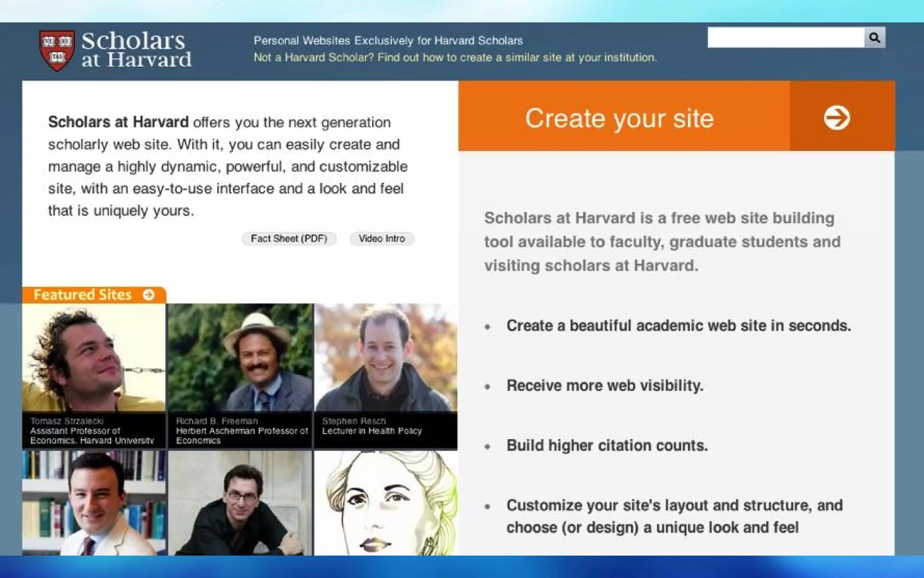Play the Video Intro
The image size is (924, 578).
[x=382, y=238]
